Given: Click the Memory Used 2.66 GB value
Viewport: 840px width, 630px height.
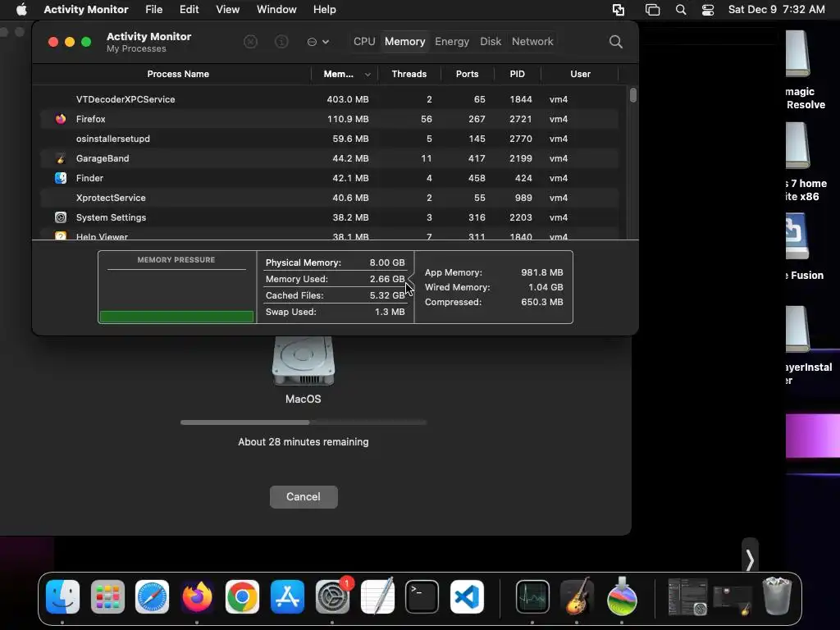Looking at the screenshot, I should (387, 279).
